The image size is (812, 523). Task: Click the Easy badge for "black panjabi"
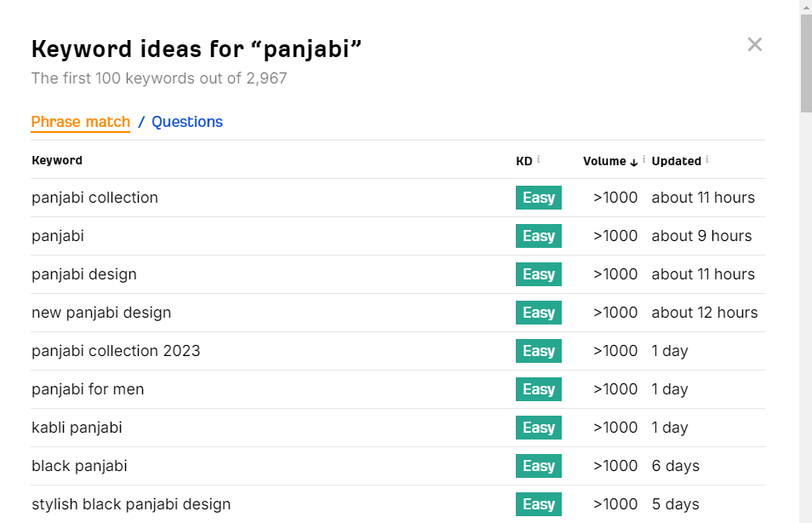539,466
